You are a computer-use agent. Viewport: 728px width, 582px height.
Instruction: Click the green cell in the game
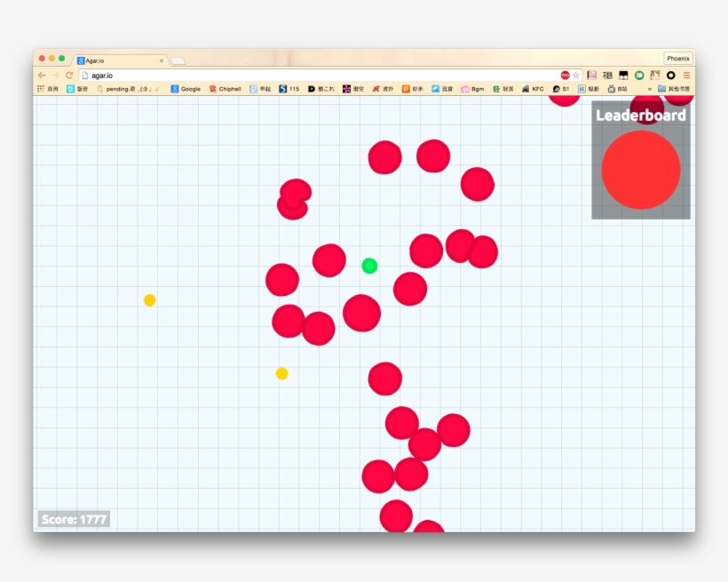pyautogui.click(x=369, y=266)
